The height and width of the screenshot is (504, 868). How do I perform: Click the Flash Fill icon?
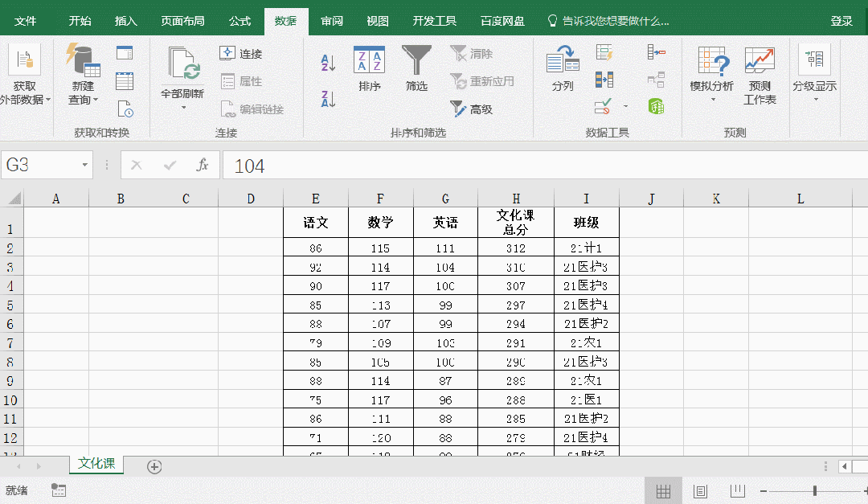click(x=604, y=52)
